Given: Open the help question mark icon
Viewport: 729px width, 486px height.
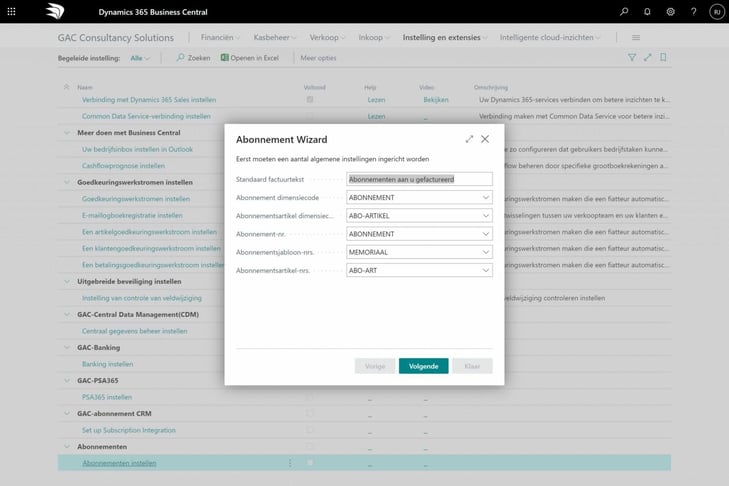Looking at the screenshot, I should tap(694, 12).
